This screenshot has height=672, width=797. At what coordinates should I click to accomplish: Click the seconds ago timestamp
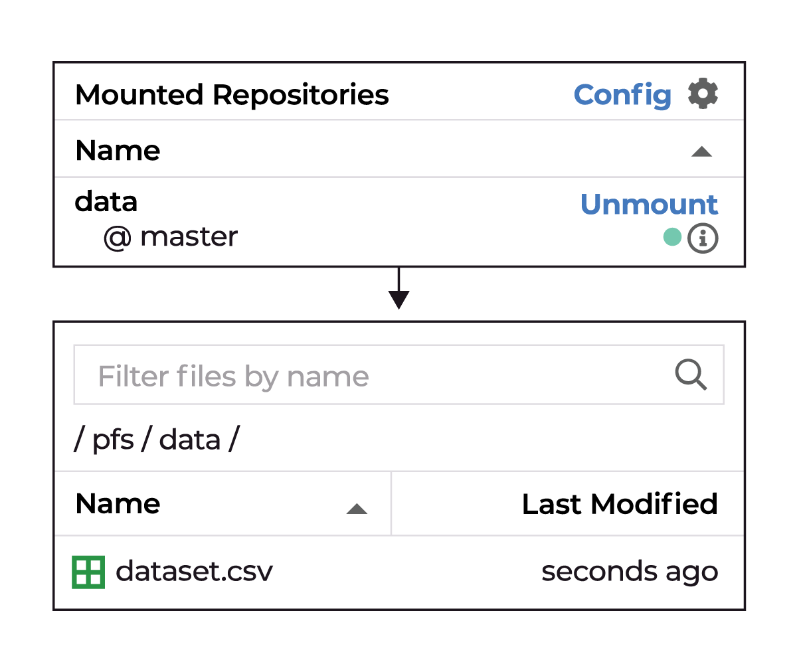tap(630, 572)
